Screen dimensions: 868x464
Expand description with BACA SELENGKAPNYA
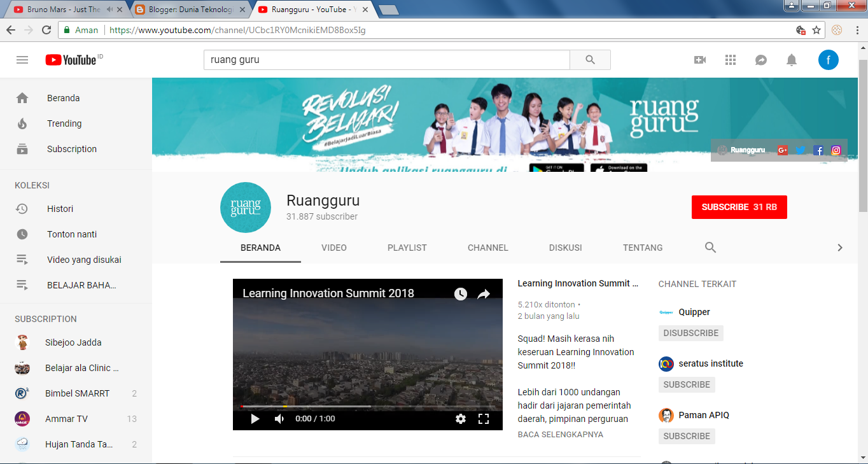coord(561,435)
